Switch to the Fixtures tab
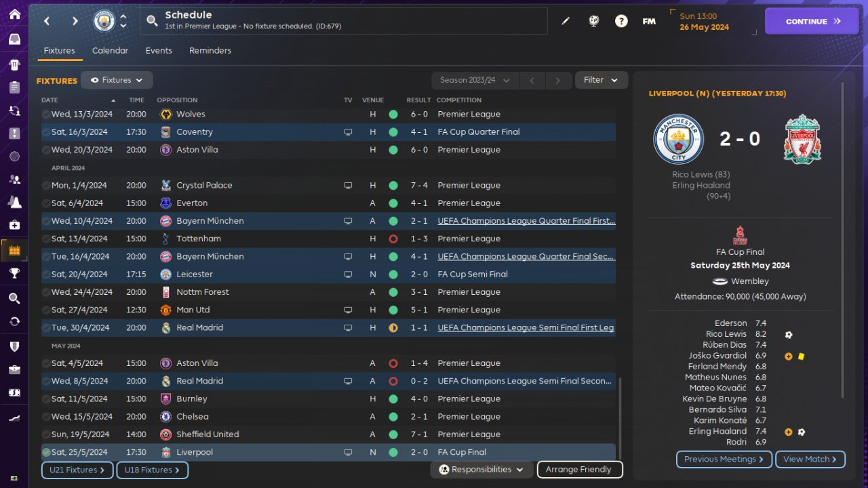 click(x=59, y=51)
